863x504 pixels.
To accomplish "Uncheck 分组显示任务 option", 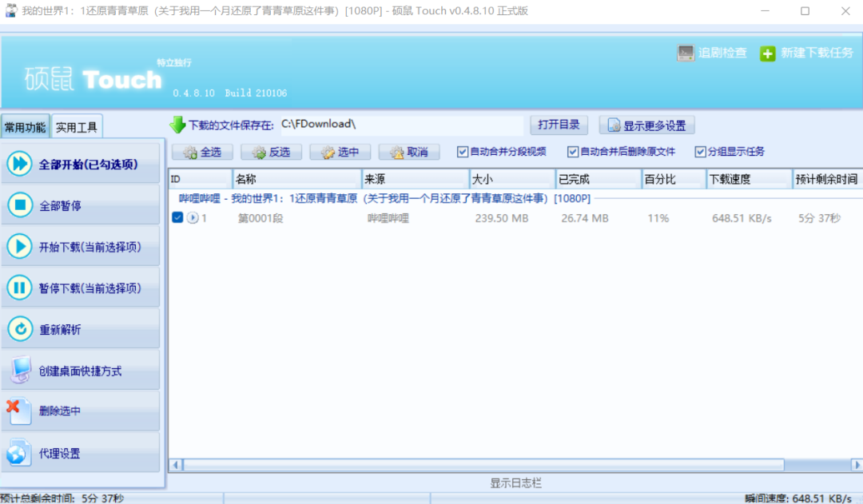I will point(699,152).
